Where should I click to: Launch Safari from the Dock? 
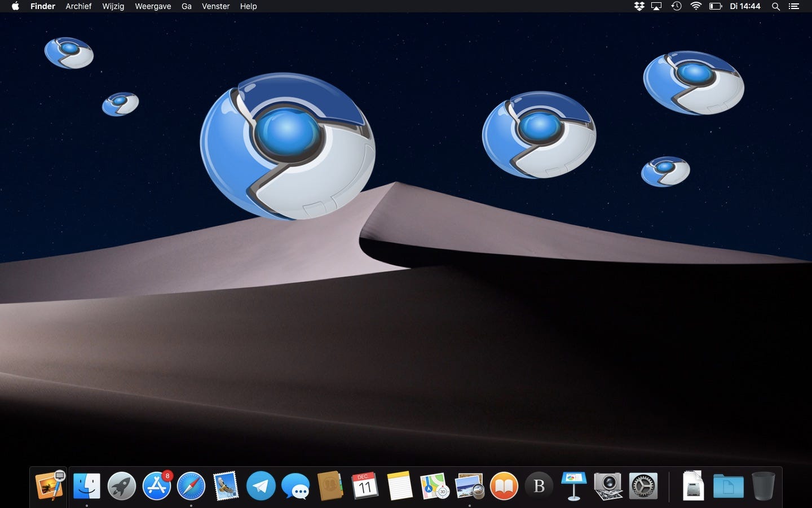pos(191,486)
